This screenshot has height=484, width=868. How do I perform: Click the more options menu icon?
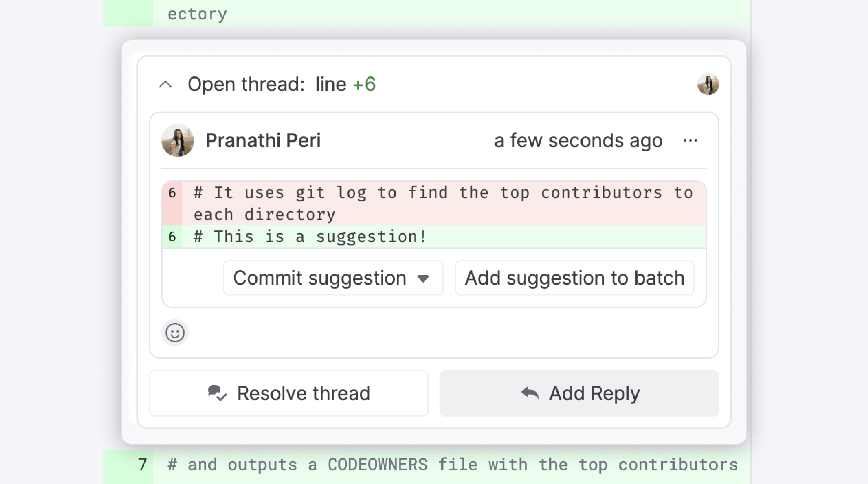coord(690,140)
